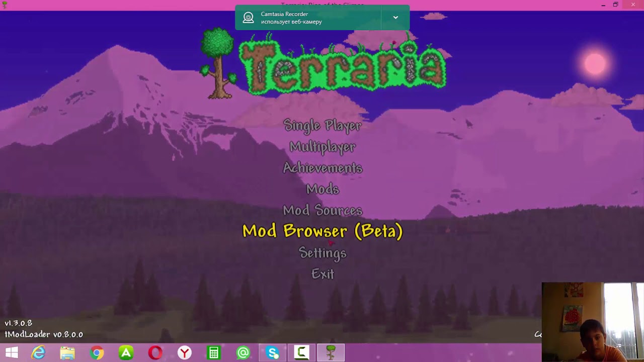Open the green @ mail agent icon
The width and height of the screenshot is (644, 362).
(243, 353)
